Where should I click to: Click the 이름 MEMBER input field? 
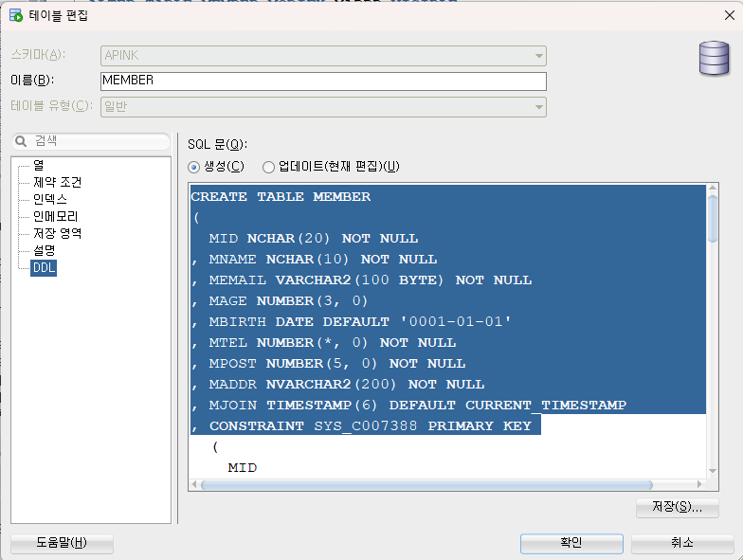(323, 81)
